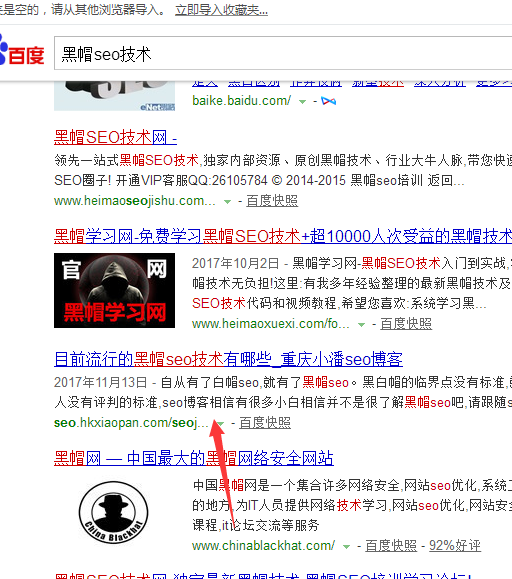
Task: Expand dropdown arrow beside www.heimaoxuexi.com
Action: coord(362,325)
